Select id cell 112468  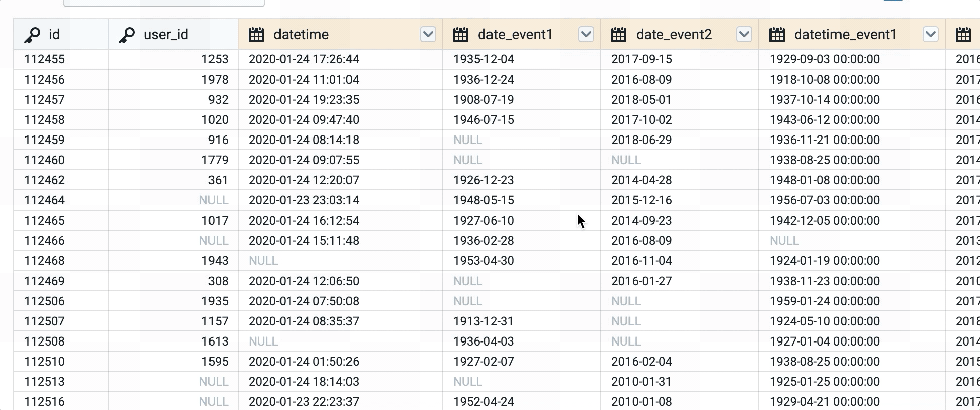(x=61, y=261)
